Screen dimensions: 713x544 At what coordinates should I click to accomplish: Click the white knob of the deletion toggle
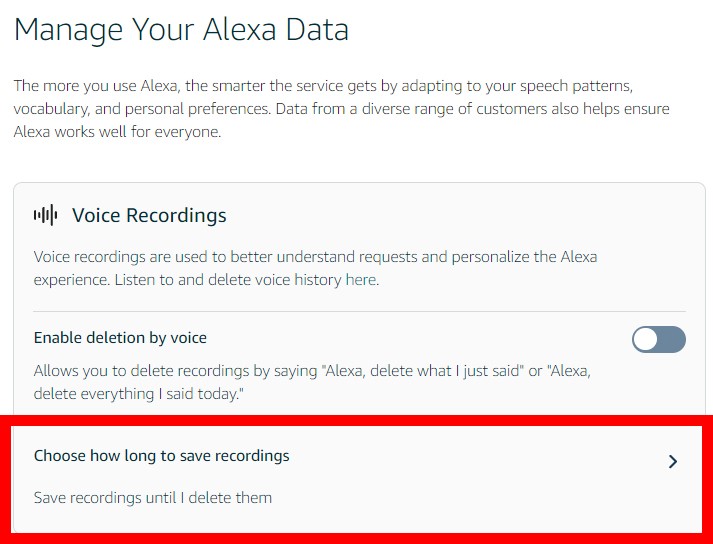[x=646, y=340]
